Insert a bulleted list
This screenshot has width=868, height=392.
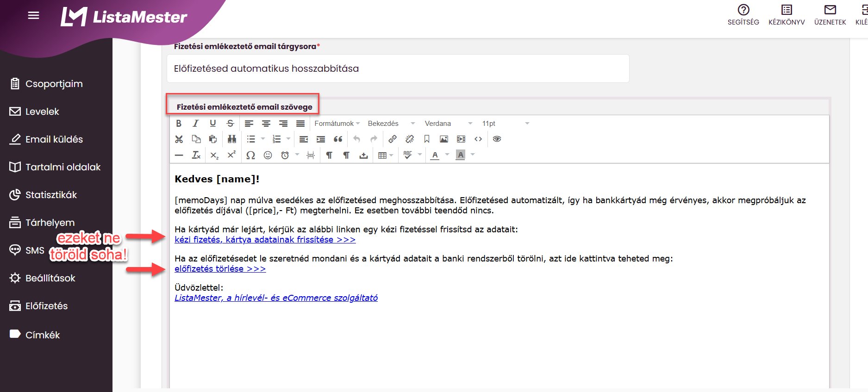(x=251, y=139)
